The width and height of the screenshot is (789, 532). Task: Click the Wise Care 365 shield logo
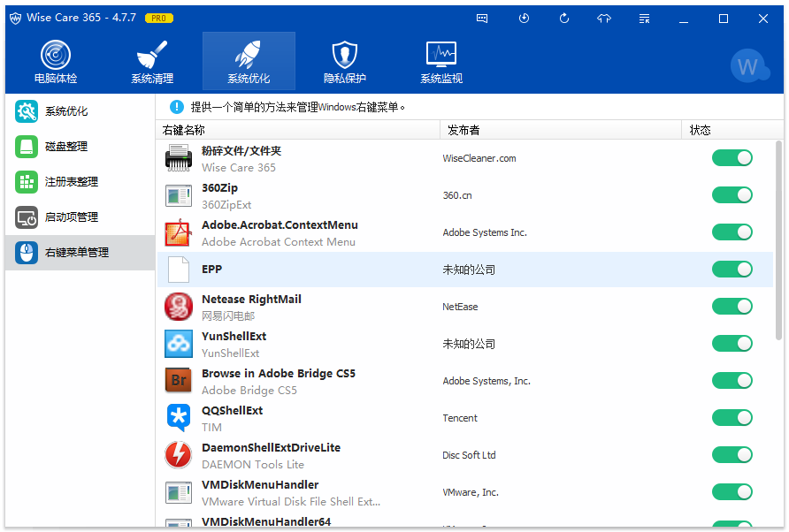click(x=16, y=18)
